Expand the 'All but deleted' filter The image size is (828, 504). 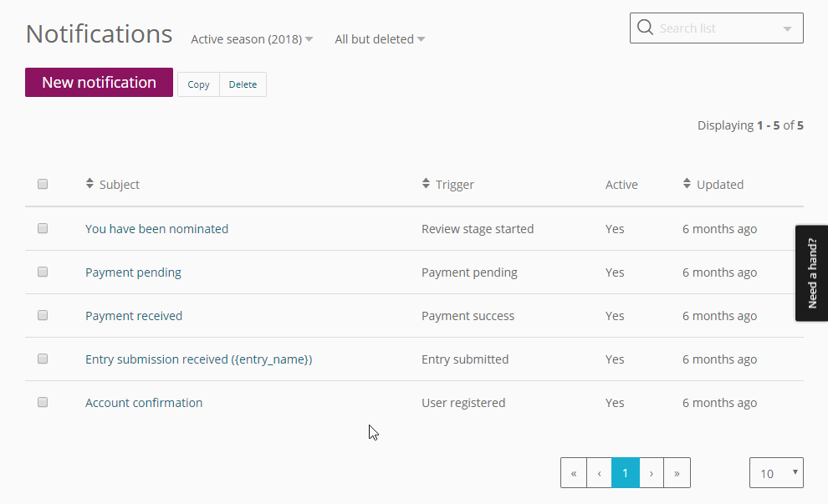pyautogui.click(x=380, y=39)
